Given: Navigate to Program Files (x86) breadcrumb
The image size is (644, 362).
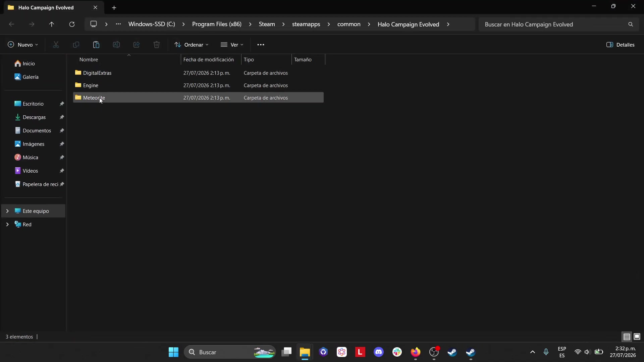Looking at the screenshot, I should point(217,24).
